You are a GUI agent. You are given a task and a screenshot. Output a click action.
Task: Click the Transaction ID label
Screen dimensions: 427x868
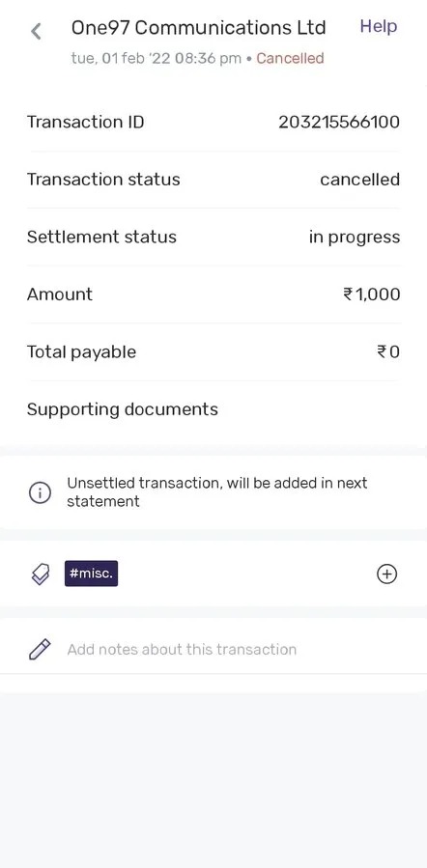point(85,122)
